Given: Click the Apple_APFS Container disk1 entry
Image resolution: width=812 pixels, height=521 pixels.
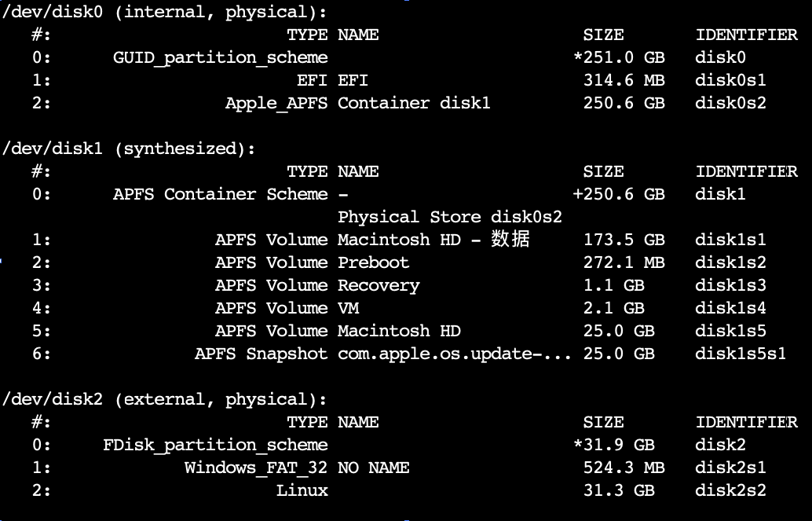Looking at the screenshot, I should tap(358, 103).
